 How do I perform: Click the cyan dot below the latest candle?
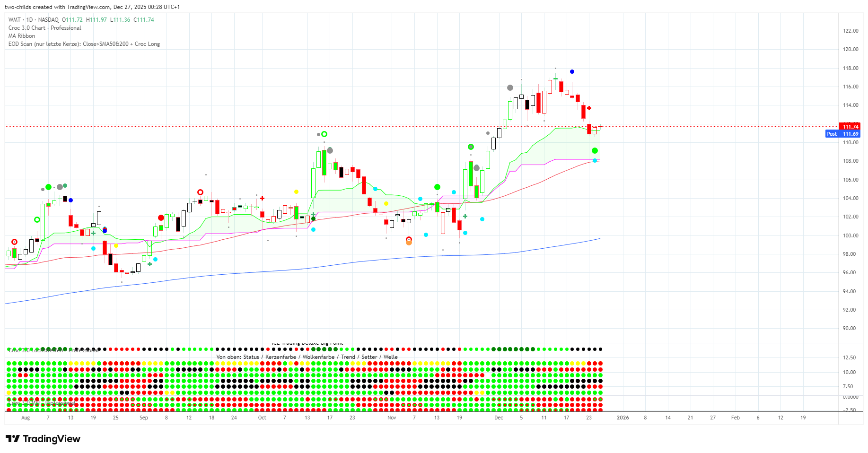coord(595,161)
